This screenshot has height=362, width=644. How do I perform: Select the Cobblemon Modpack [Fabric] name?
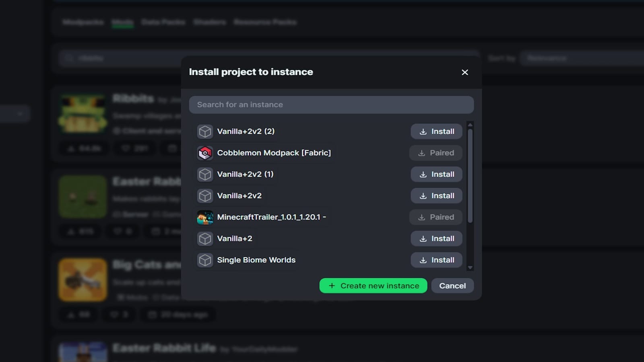tap(274, 153)
